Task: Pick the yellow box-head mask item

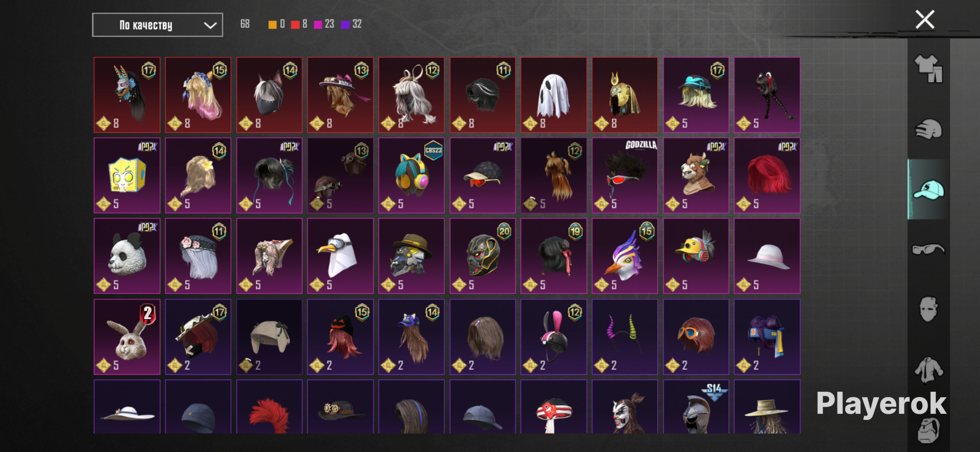Action: 127,175
